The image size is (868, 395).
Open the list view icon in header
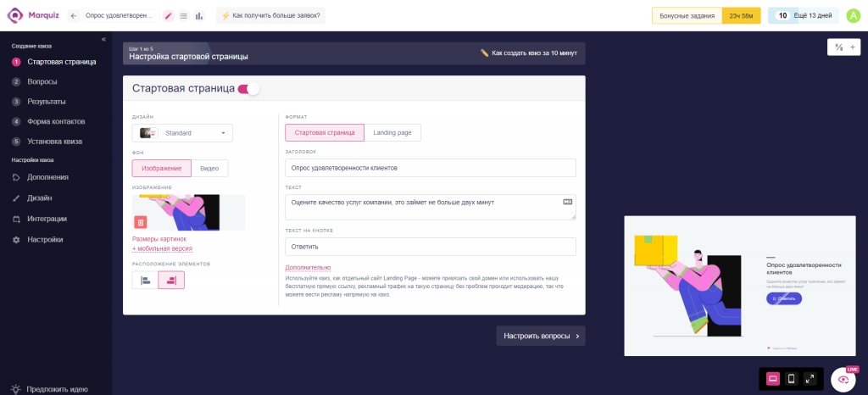(x=184, y=15)
